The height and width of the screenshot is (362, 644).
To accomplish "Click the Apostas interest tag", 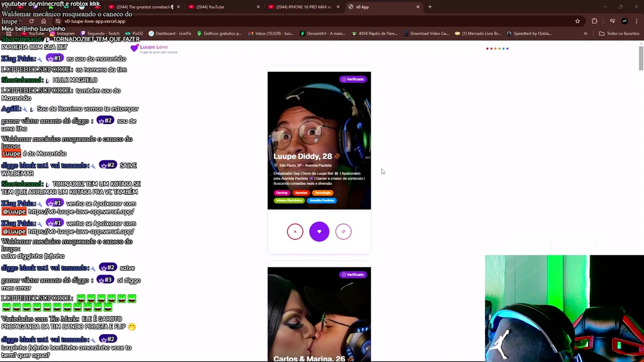I will click(301, 193).
